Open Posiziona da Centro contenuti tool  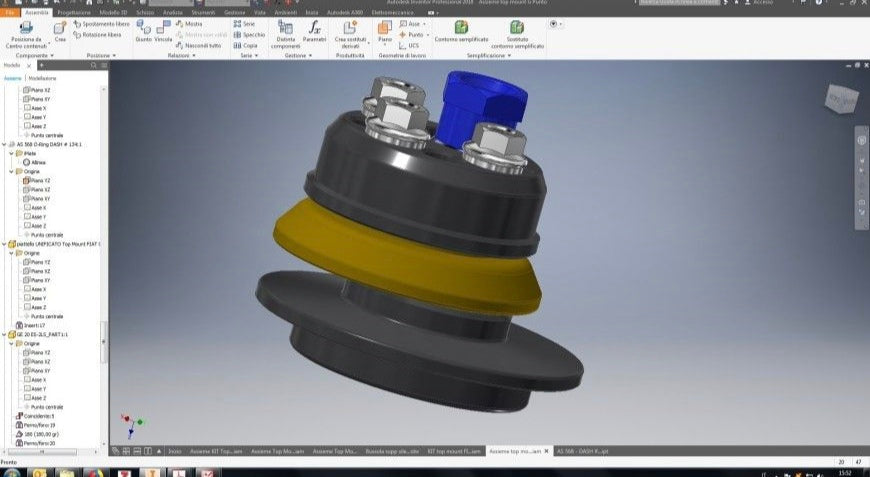click(x=26, y=34)
